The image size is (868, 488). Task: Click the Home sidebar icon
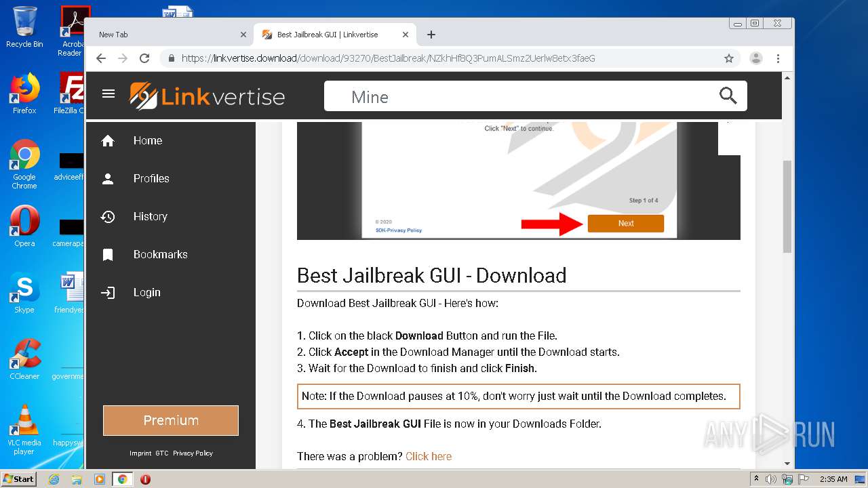pyautogui.click(x=108, y=141)
